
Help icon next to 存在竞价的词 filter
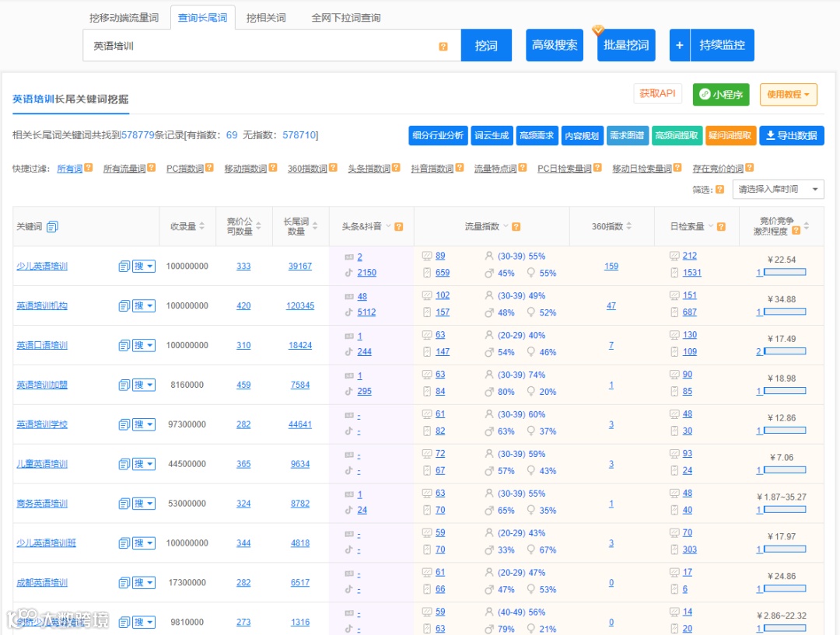point(750,168)
